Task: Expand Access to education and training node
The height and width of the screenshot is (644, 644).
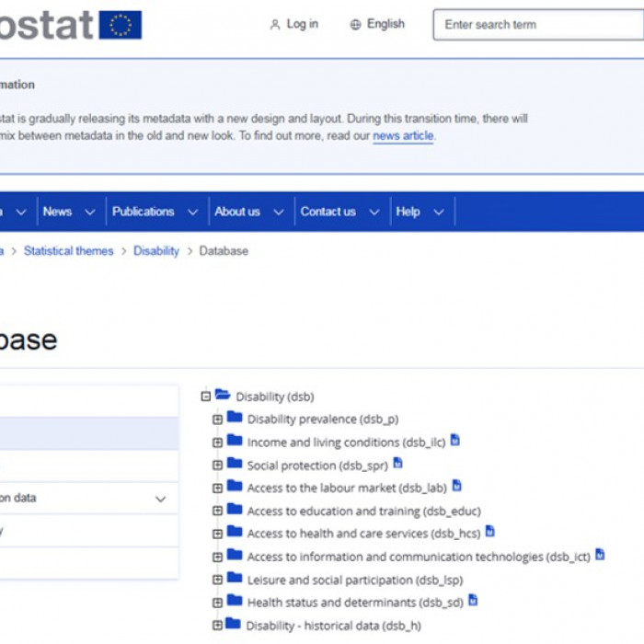Action: coord(217,511)
